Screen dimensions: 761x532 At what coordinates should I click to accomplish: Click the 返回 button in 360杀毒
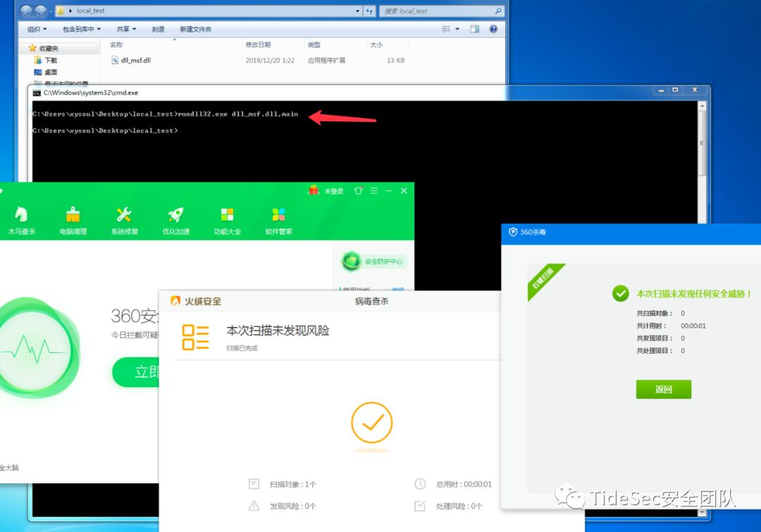664,389
